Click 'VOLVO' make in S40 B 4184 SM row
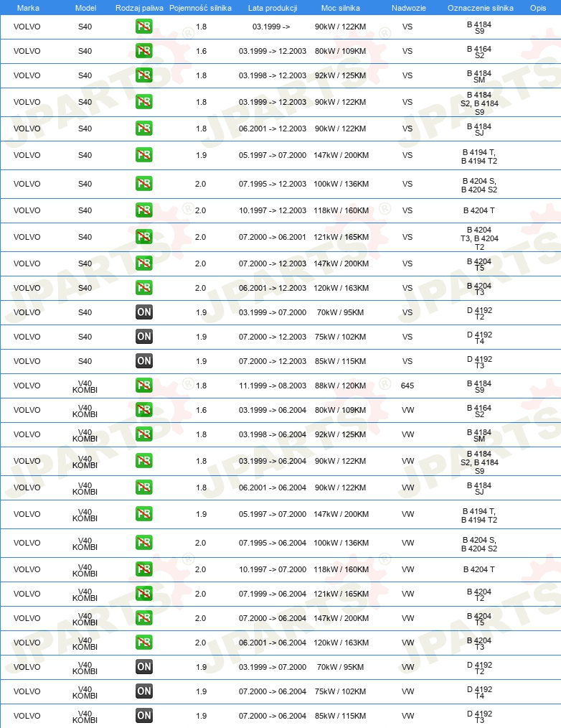561x728 pixels. [27, 75]
